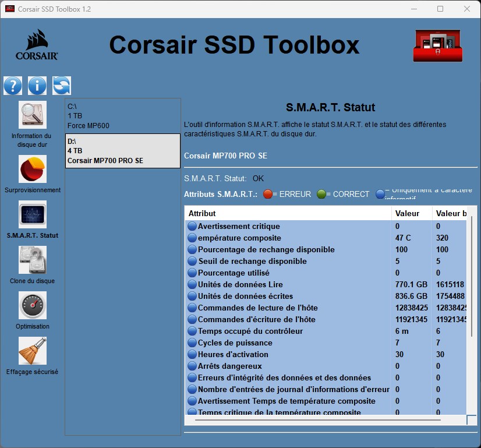Click the 1615118 raw value
The width and height of the screenshot is (481, 448).
pos(450,284)
